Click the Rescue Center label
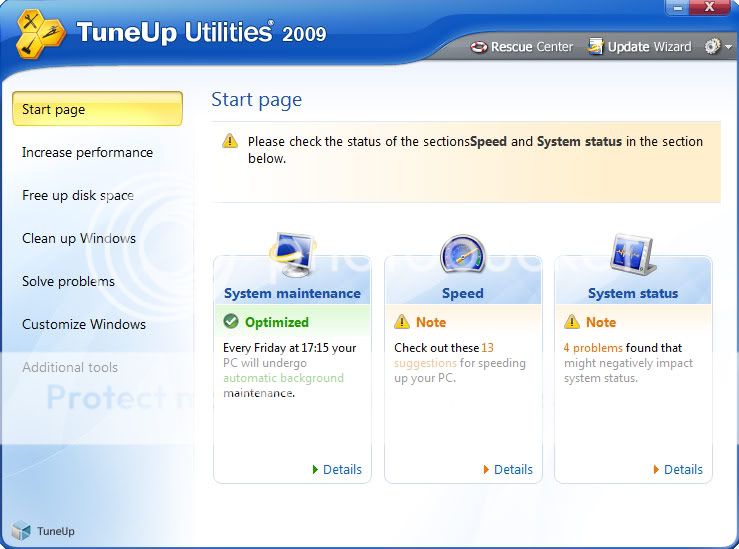 532,47
